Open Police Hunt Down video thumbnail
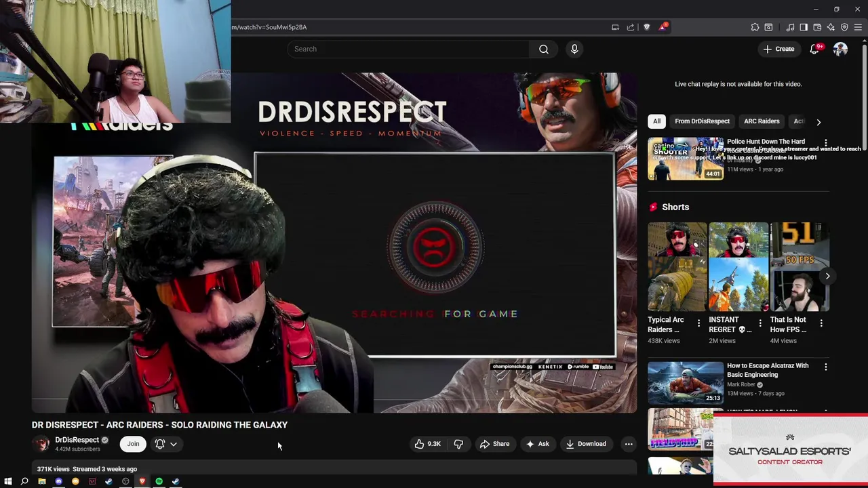This screenshot has height=488, width=868. pyautogui.click(x=686, y=159)
